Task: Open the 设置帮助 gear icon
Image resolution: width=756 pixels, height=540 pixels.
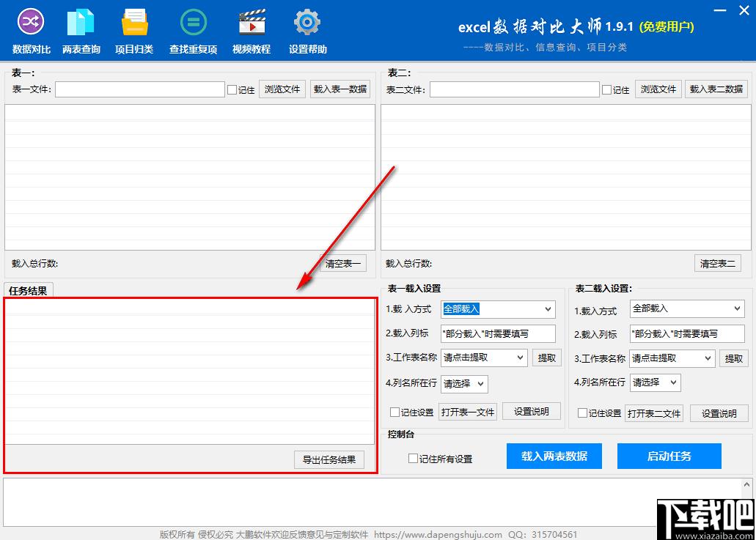Action: (307, 22)
